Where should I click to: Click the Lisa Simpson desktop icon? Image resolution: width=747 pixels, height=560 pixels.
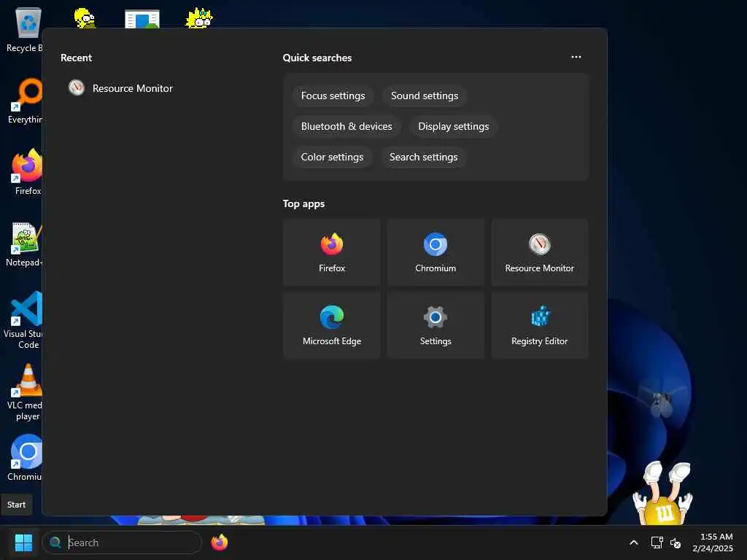[199, 18]
